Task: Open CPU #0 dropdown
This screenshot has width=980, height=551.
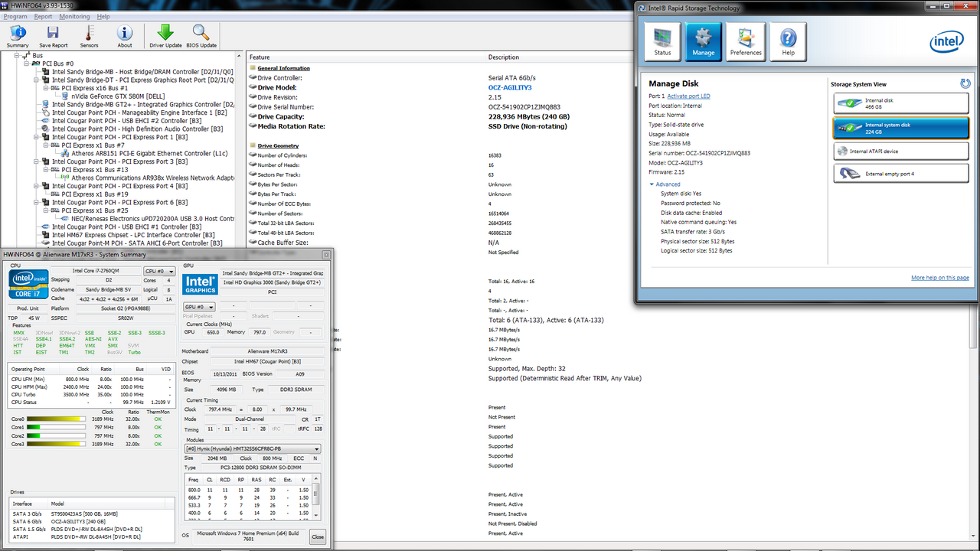Action: tap(159, 271)
